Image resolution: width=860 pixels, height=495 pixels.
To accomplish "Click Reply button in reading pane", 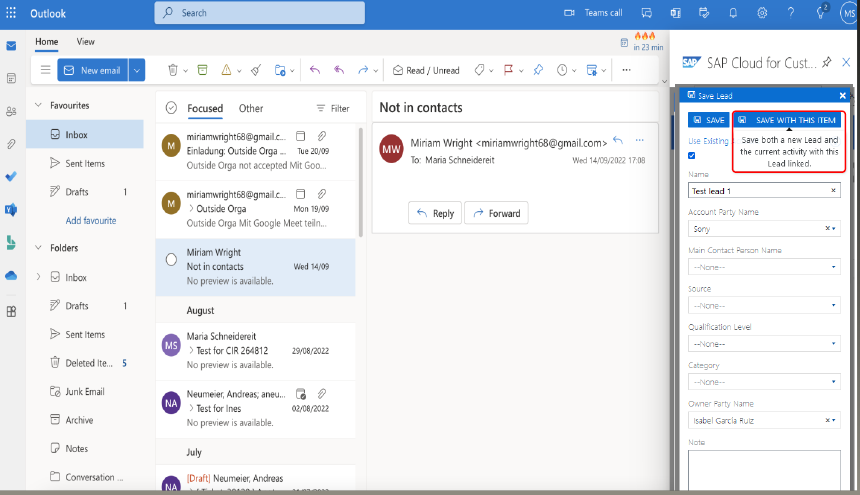I will tap(435, 213).
